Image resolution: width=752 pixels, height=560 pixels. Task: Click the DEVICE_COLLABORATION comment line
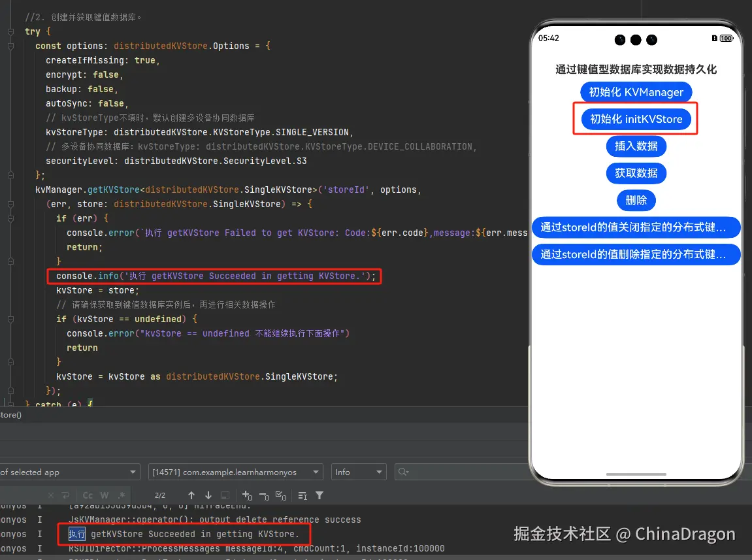pyautogui.click(x=261, y=147)
